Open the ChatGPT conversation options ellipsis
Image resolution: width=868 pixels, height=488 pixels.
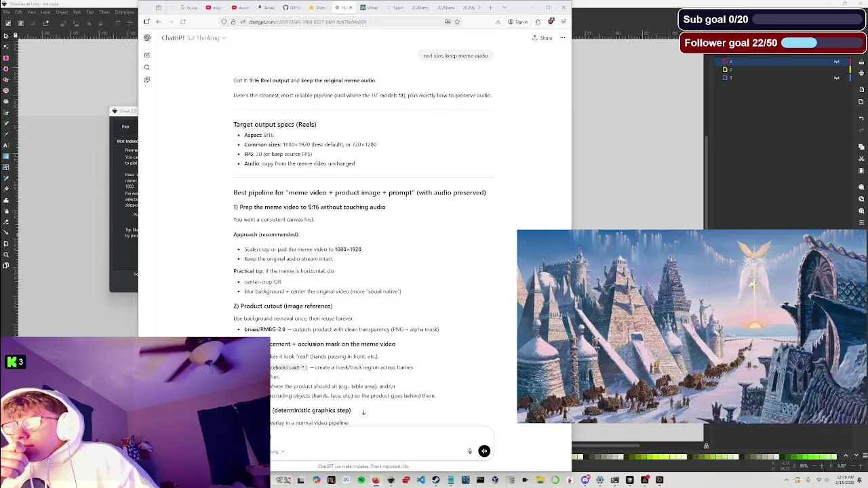[562, 38]
